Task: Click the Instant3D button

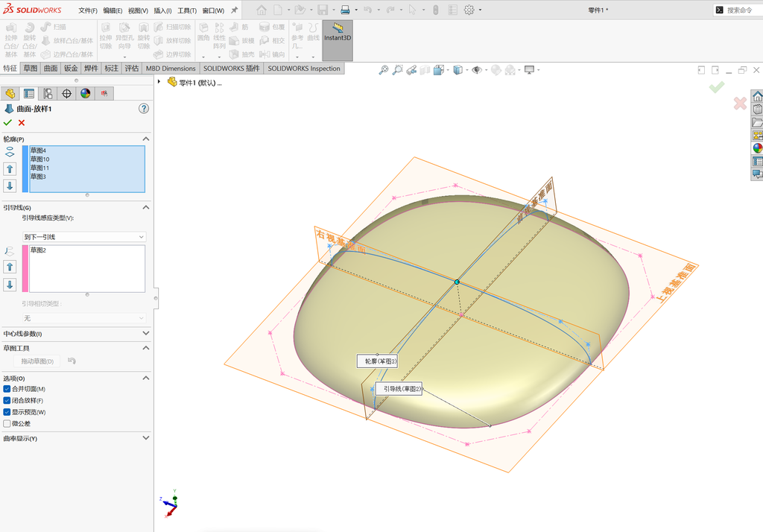Action: [338, 40]
